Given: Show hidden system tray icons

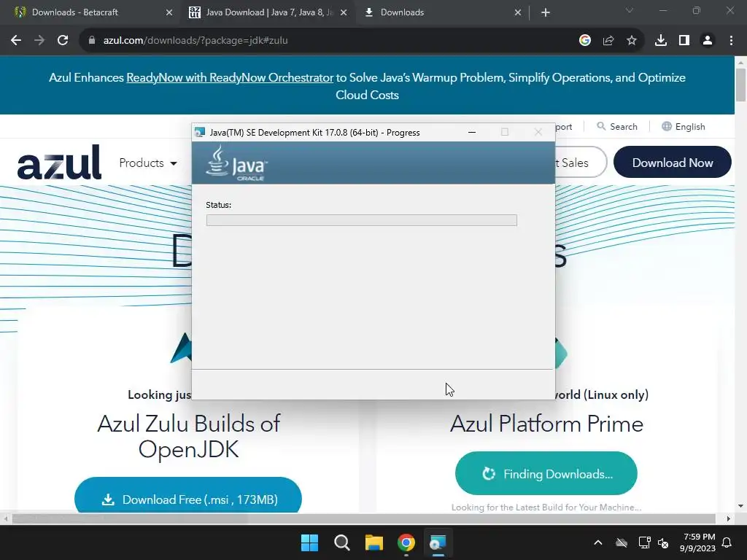Looking at the screenshot, I should click(x=598, y=542).
